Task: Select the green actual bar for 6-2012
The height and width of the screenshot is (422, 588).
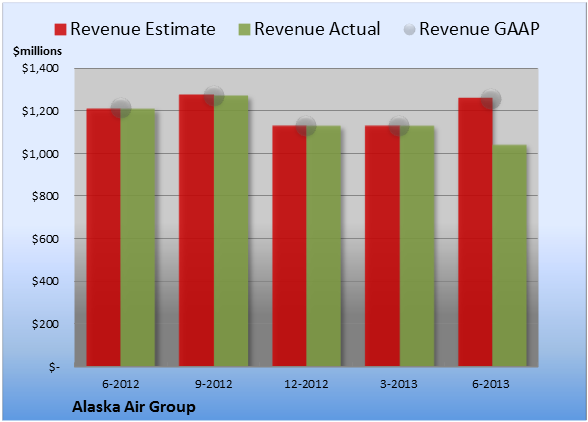Action: coord(138,237)
